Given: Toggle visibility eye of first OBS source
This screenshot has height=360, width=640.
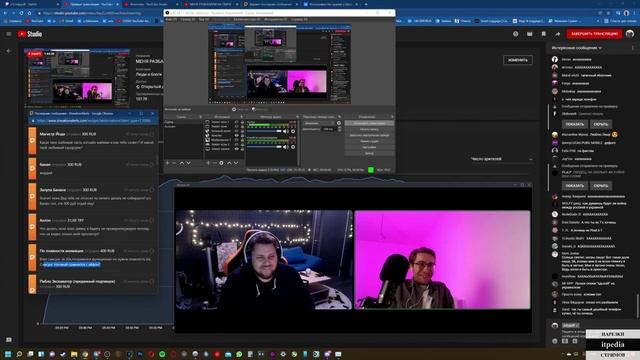Looking at the screenshot, I should [237, 122].
